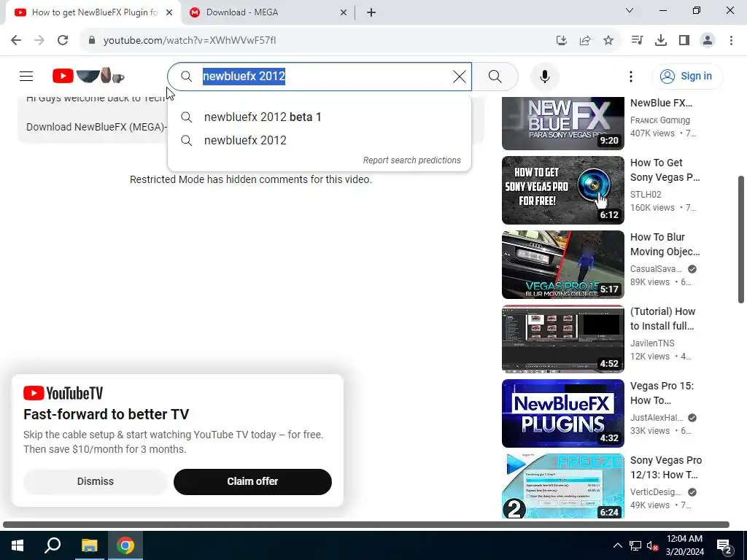
Task: Share this page using the share icon
Action: (585, 41)
